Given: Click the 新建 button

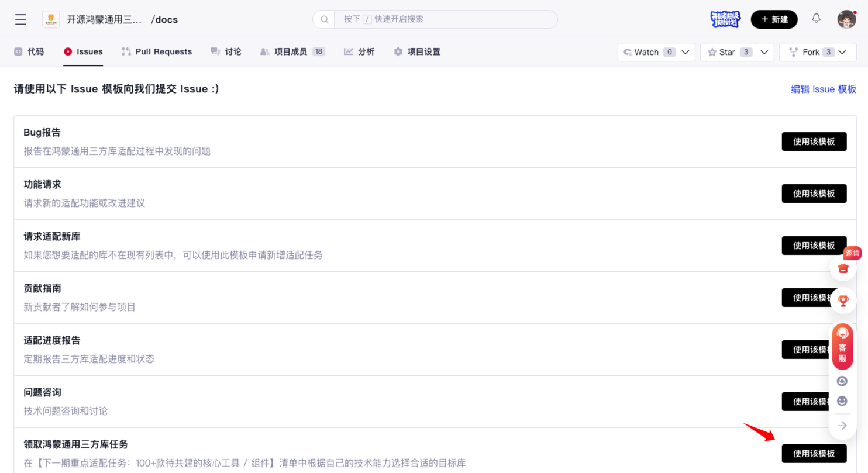Looking at the screenshot, I should point(774,19).
